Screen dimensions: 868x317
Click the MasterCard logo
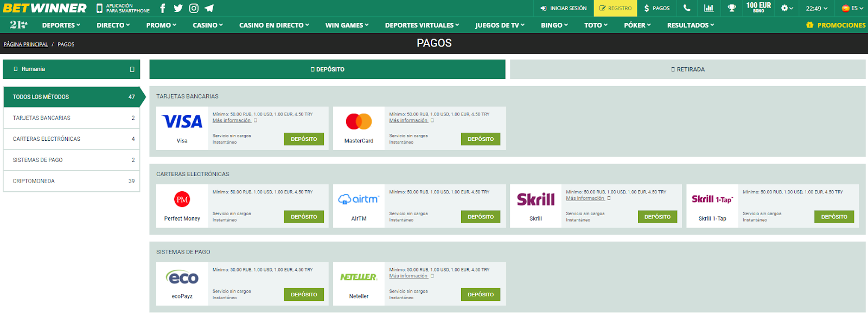coord(359,121)
